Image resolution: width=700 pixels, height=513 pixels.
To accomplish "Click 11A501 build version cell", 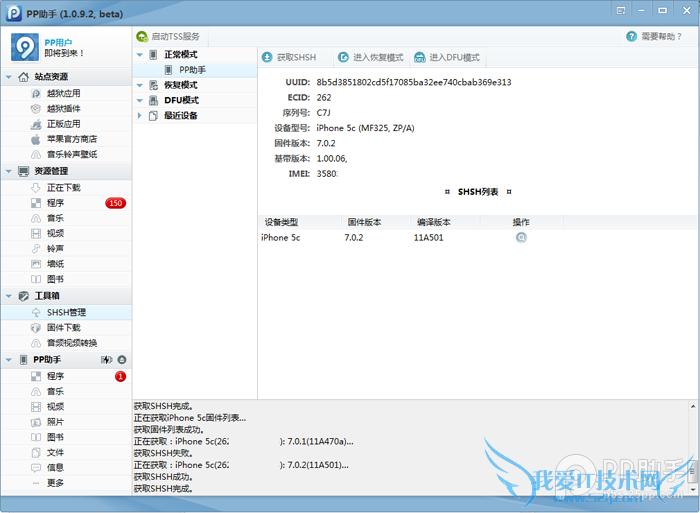I will coord(429,238).
